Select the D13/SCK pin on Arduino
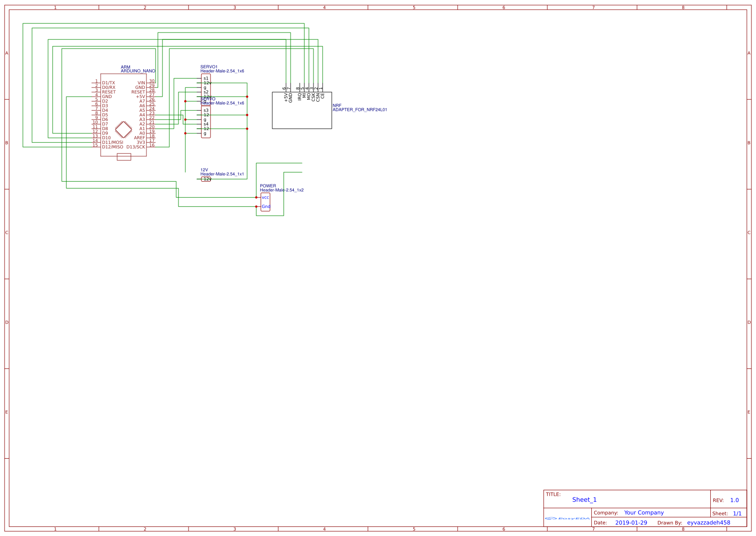The width and height of the screenshot is (756, 536). (x=135, y=147)
